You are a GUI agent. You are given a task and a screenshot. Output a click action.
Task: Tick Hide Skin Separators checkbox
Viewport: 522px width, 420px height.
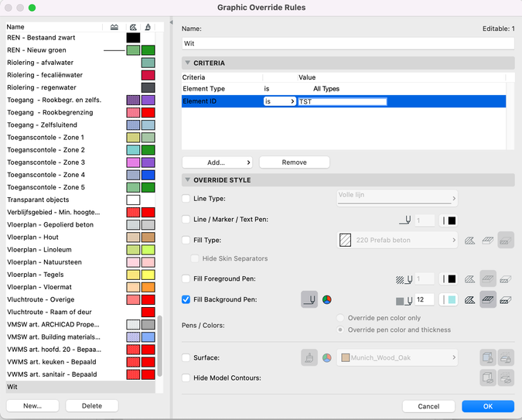point(195,258)
